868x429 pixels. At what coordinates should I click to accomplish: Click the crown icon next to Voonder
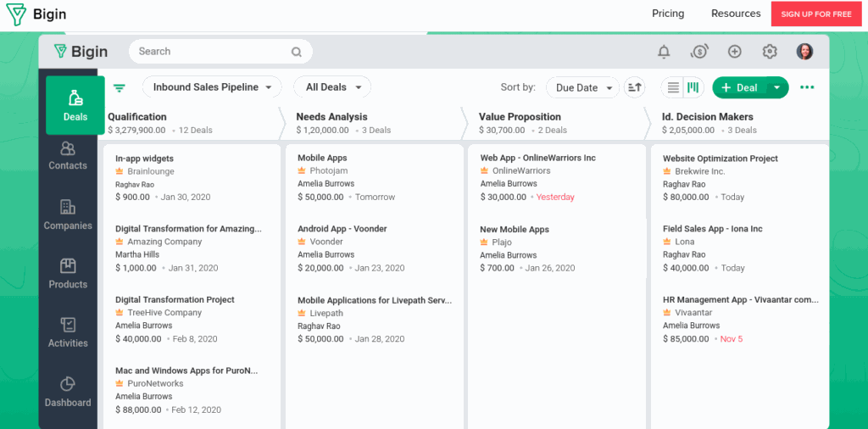(x=302, y=242)
